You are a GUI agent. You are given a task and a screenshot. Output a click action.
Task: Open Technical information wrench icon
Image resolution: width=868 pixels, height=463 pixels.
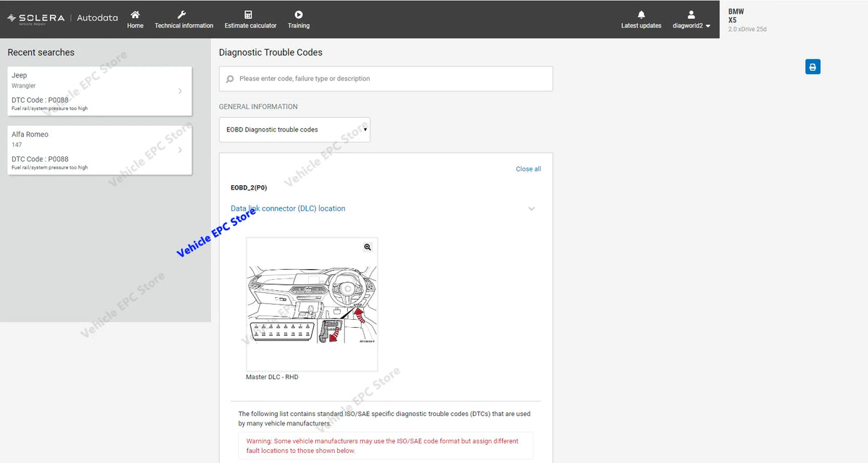click(x=182, y=14)
